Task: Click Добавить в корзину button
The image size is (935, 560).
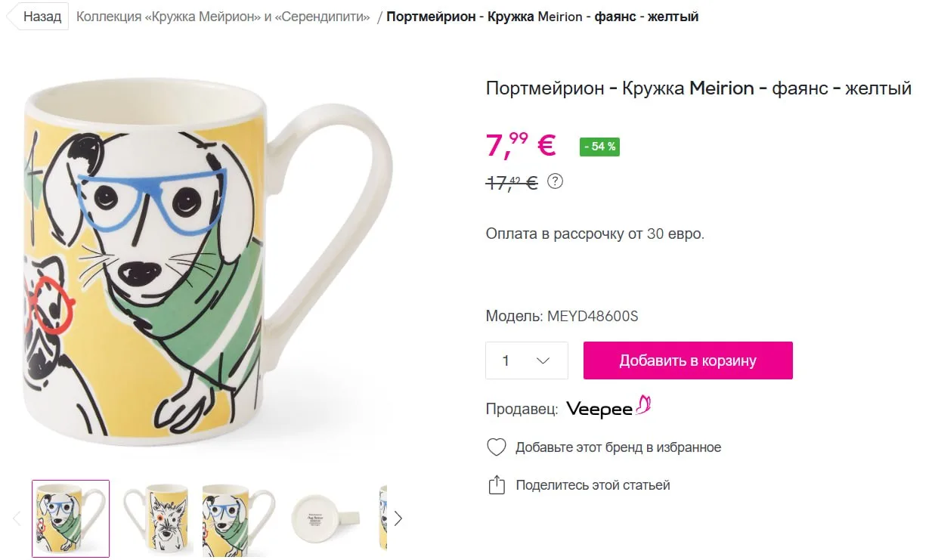Action: coord(688,360)
